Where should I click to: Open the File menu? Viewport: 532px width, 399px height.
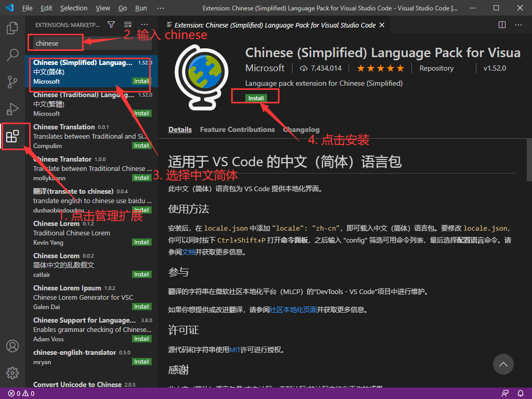tap(28, 8)
